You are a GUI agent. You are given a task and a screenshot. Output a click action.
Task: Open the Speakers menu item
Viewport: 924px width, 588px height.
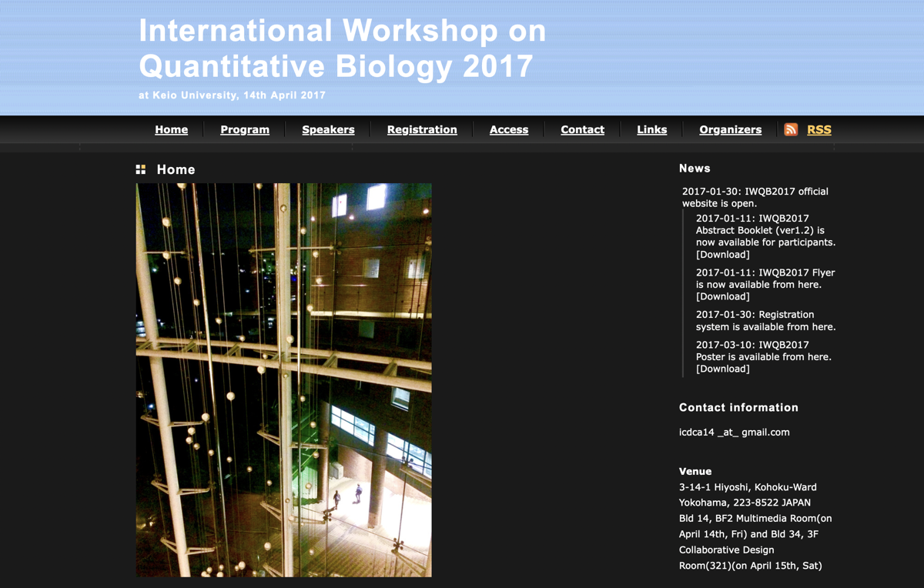click(x=328, y=129)
